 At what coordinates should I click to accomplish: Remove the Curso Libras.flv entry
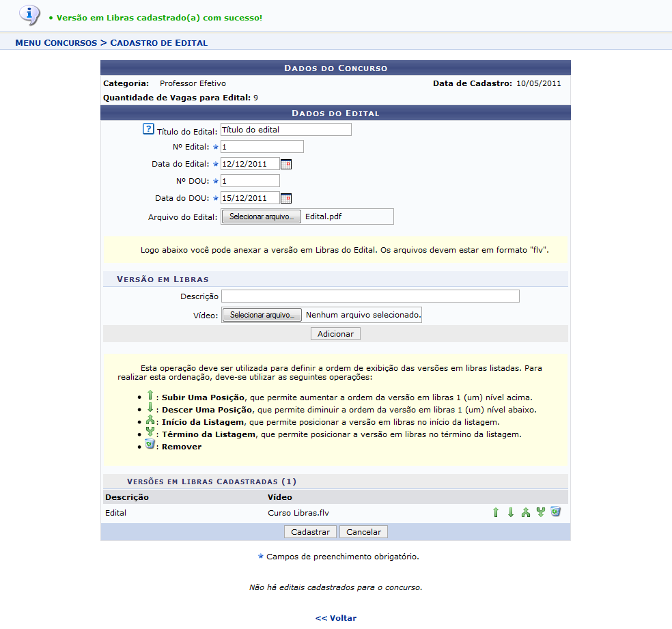[555, 512]
